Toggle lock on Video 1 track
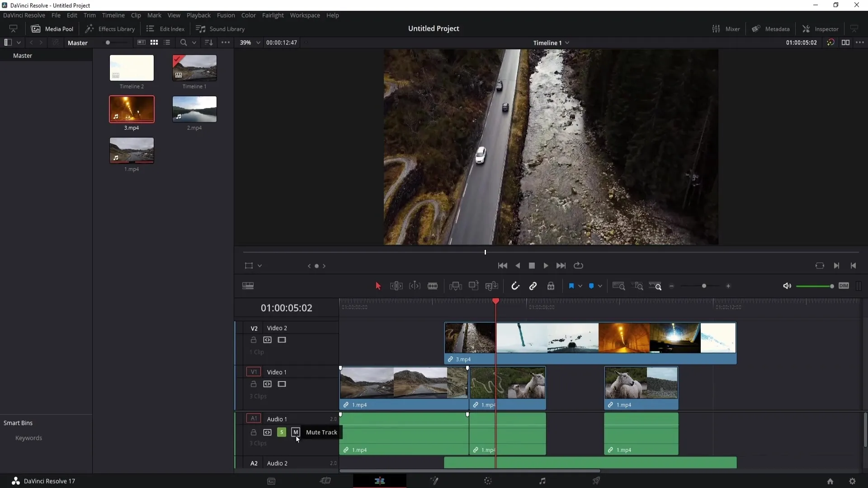Image resolution: width=868 pixels, height=488 pixels. coord(253,384)
